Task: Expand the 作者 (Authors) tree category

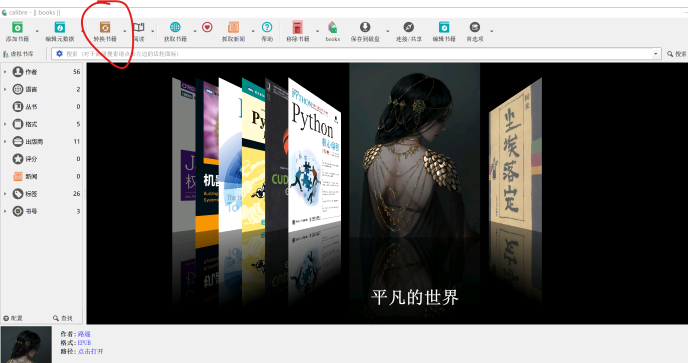Action: [x=5, y=72]
